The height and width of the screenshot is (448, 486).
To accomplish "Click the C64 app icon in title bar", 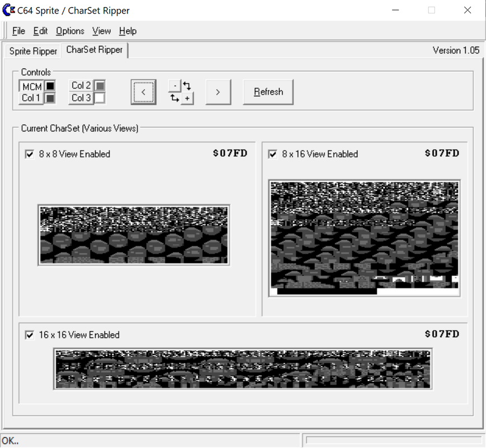I will [9, 10].
